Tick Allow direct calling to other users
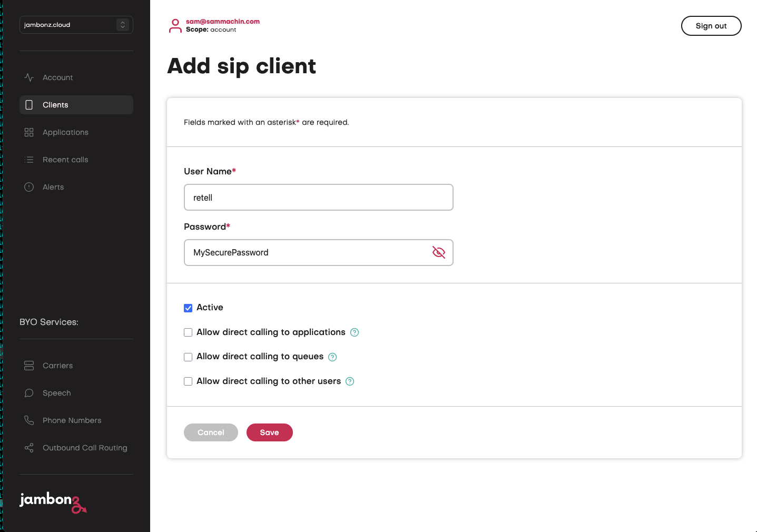757x532 pixels. coord(188,381)
